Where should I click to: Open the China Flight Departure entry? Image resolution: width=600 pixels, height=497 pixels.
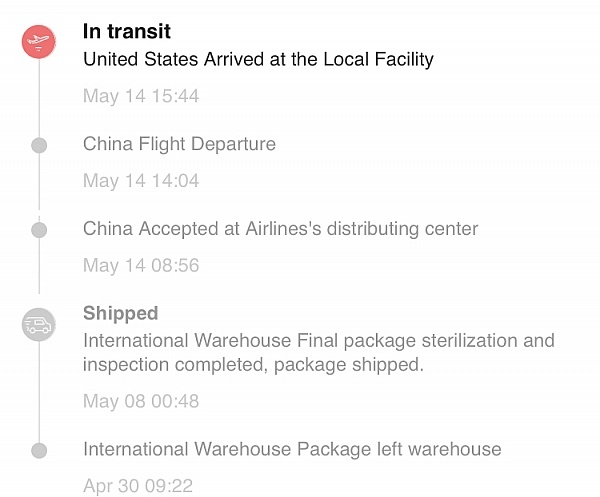pos(179,144)
